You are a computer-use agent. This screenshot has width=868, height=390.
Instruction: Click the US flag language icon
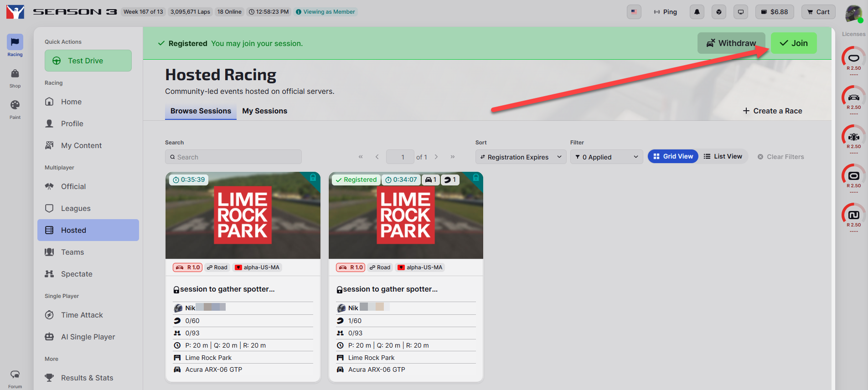[634, 12]
